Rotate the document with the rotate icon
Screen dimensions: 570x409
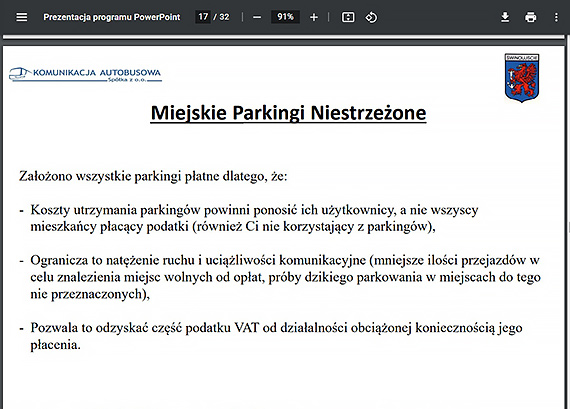[371, 17]
